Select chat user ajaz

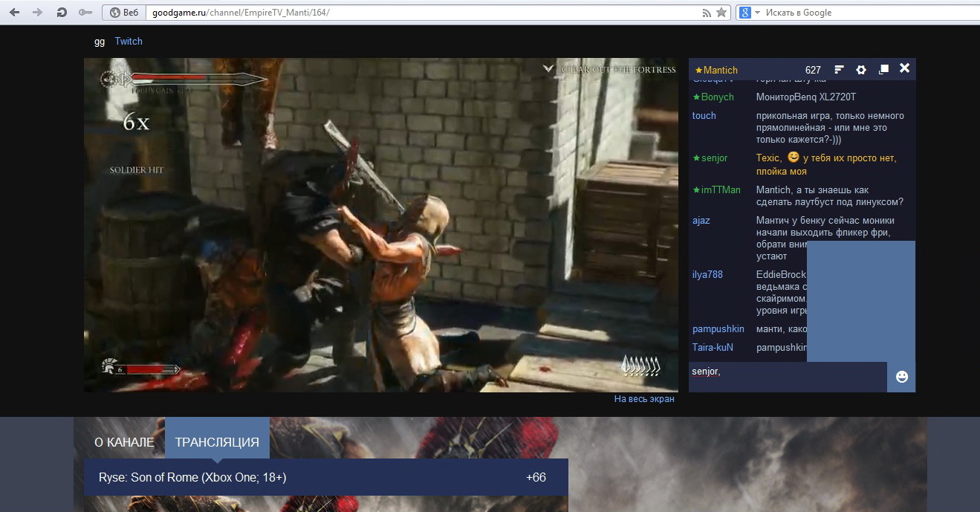(x=701, y=221)
